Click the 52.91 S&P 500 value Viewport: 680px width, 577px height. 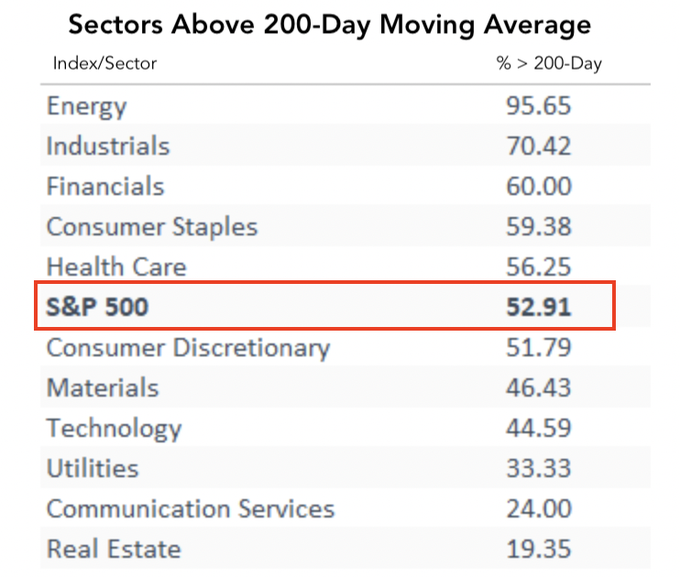[538, 307]
